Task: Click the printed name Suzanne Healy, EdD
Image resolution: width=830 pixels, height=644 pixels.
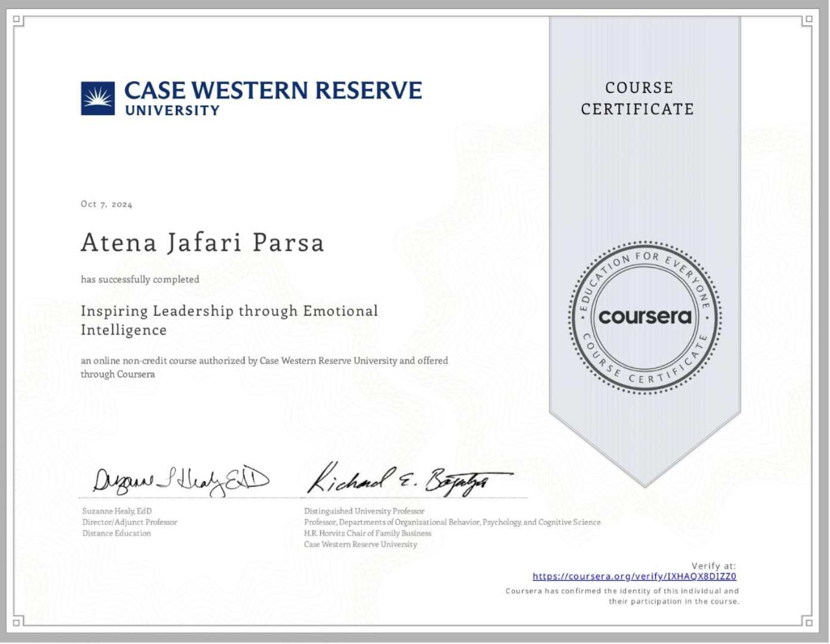Action: (x=117, y=511)
